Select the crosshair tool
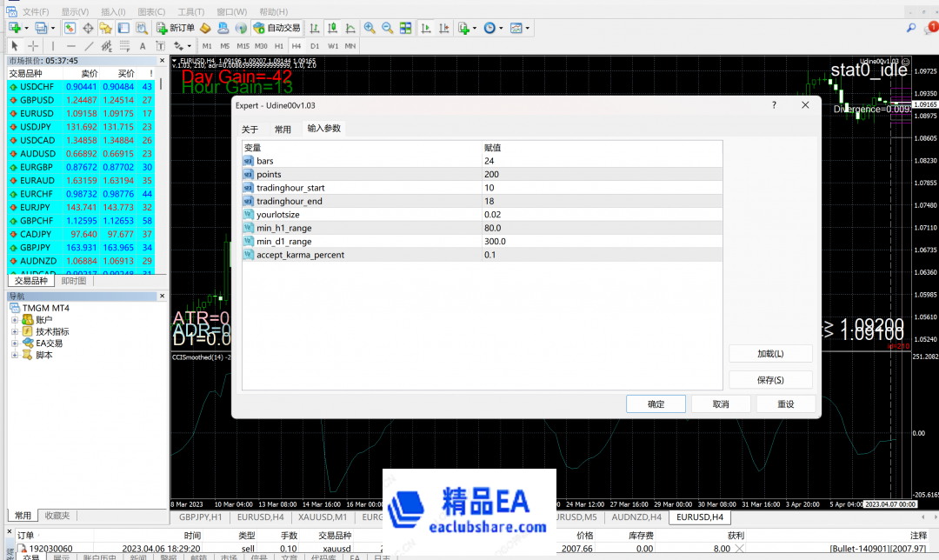This screenshot has height=560, width=939. [33, 45]
